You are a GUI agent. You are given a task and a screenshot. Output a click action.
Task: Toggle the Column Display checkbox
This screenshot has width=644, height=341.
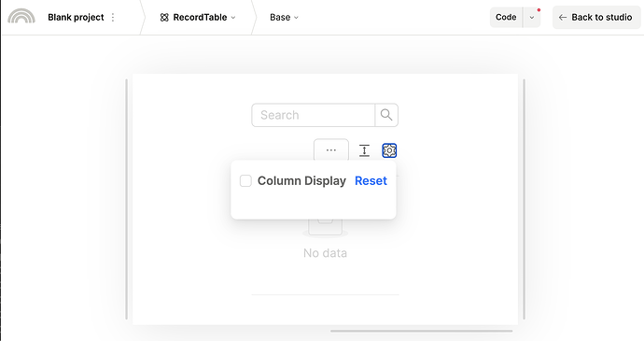point(245,180)
